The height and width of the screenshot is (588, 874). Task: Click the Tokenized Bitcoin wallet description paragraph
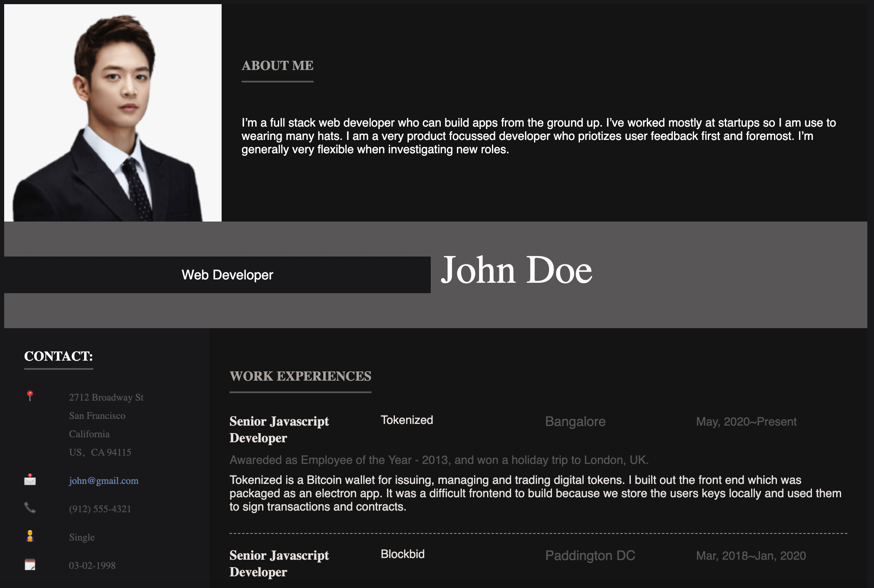coord(535,493)
